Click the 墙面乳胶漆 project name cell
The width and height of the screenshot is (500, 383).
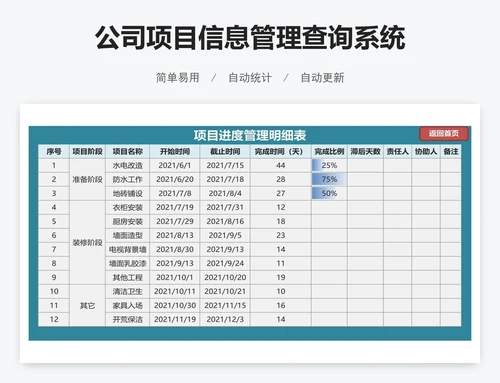pyautogui.click(x=128, y=263)
